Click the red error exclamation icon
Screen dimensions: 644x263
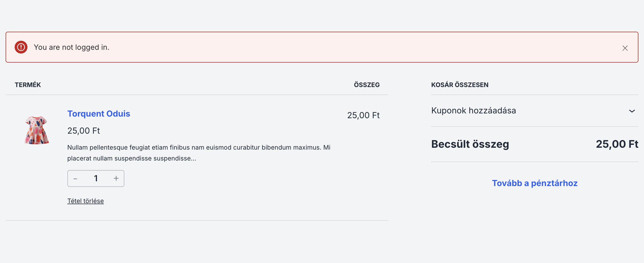click(21, 47)
